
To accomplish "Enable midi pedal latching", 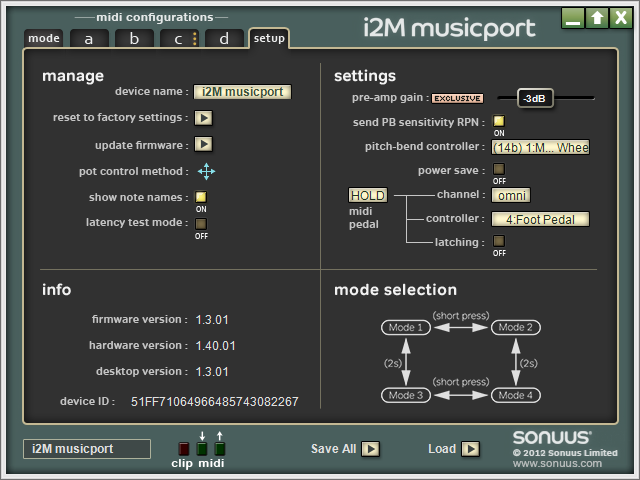I will (x=499, y=241).
